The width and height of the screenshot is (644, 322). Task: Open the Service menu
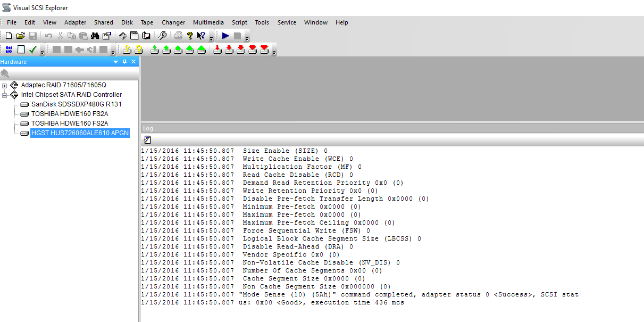(287, 22)
